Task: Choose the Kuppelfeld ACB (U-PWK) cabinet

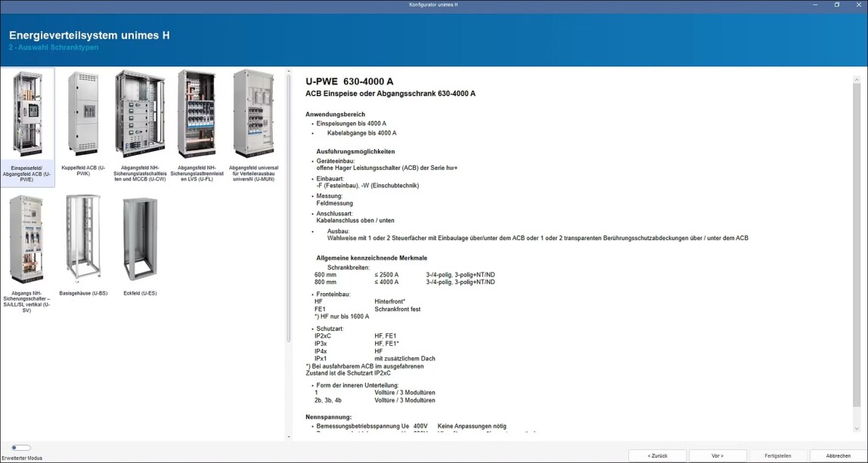Action: [83, 114]
